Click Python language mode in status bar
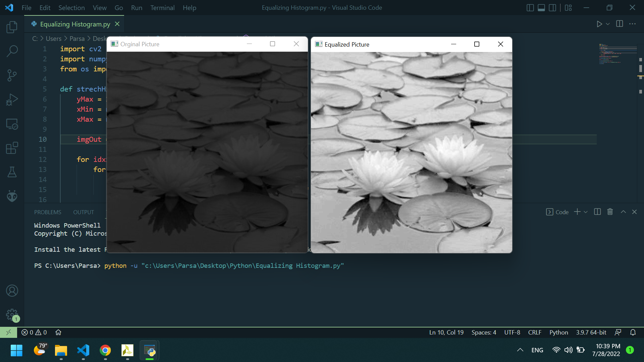The image size is (644, 362). (x=558, y=332)
